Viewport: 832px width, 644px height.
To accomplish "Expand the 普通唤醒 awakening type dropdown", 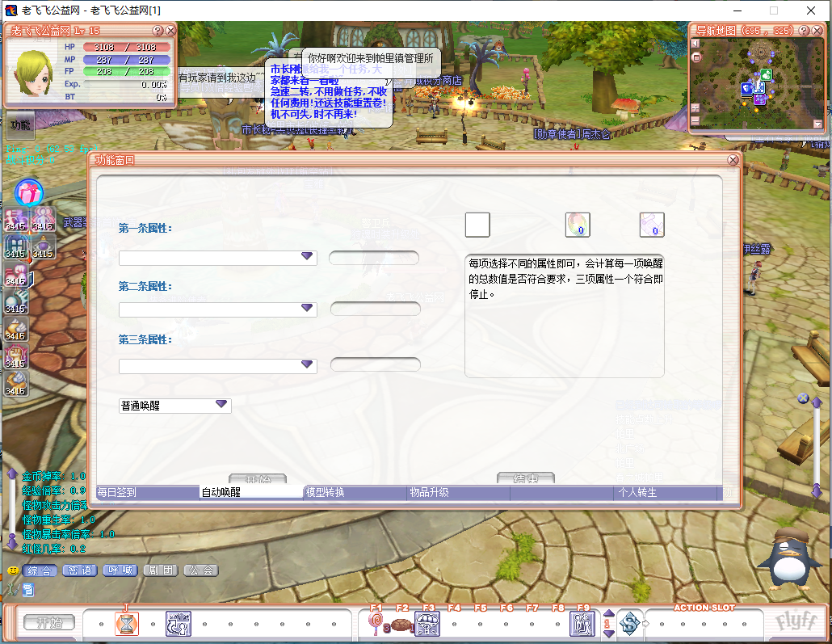I will tap(221, 405).
